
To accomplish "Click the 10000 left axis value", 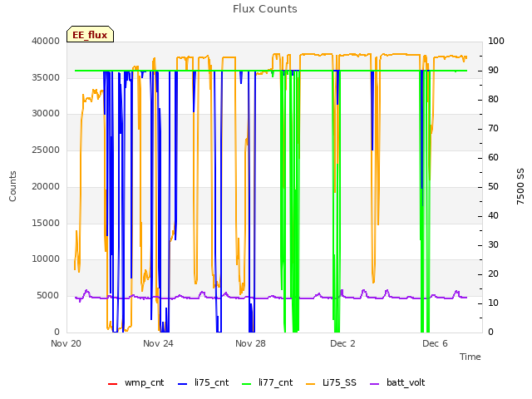I will point(46,259).
